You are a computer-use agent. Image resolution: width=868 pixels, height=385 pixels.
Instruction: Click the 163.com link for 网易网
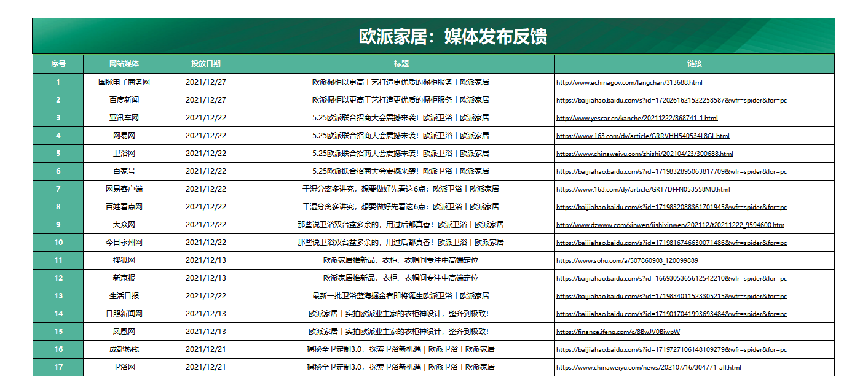click(x=642, y=136)
